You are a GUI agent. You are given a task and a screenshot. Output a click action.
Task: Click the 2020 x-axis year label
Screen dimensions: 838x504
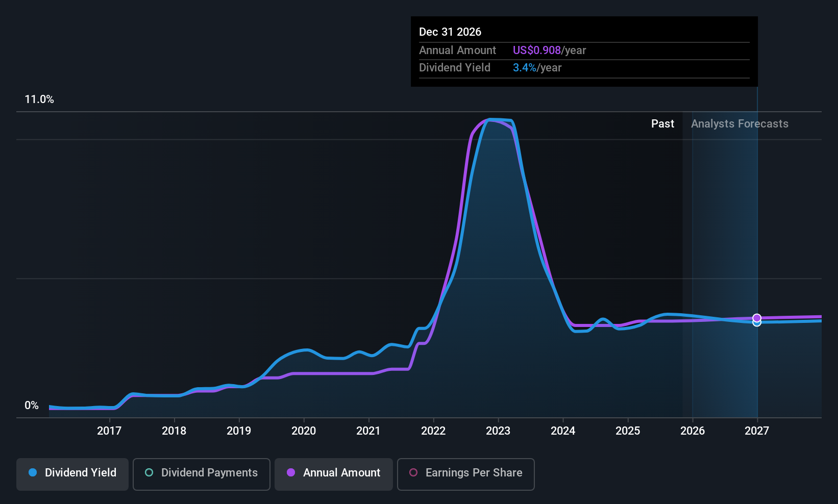304,431
